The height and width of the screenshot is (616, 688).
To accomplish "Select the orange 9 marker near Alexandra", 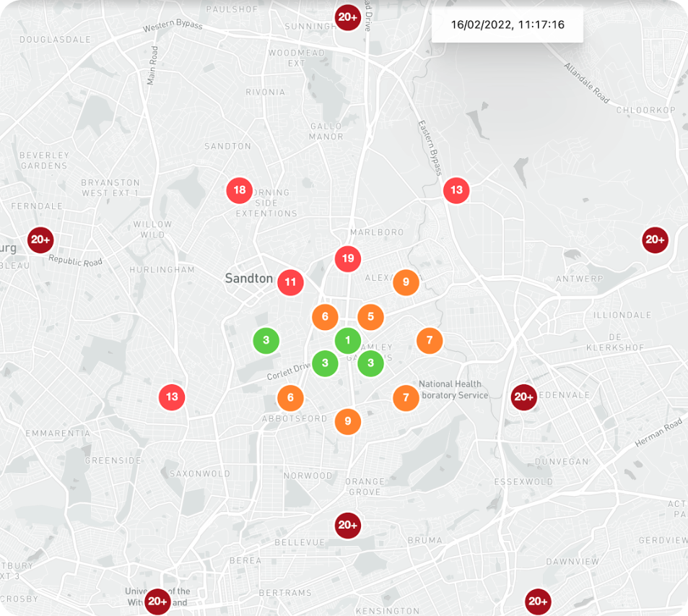I will (x=406, y=282).
